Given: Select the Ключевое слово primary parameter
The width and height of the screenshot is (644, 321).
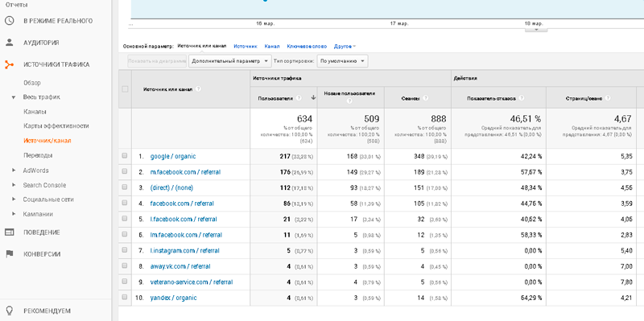Looking at the screenshot, I should point(307,47).
